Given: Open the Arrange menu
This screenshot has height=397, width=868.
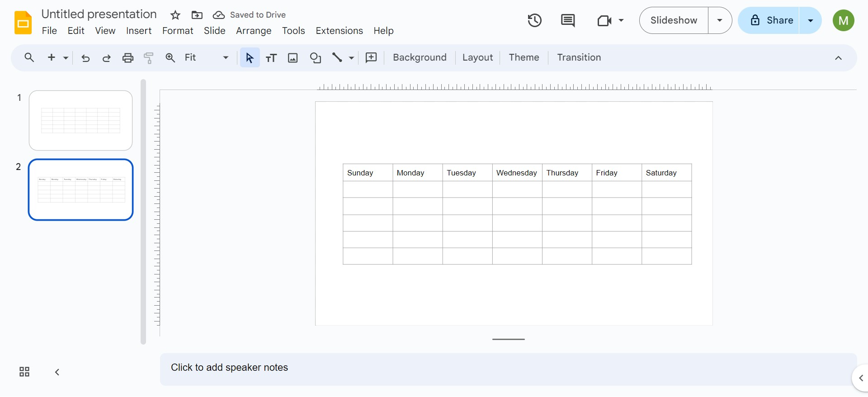Looking at the screenshot, I should pos(254,31).
